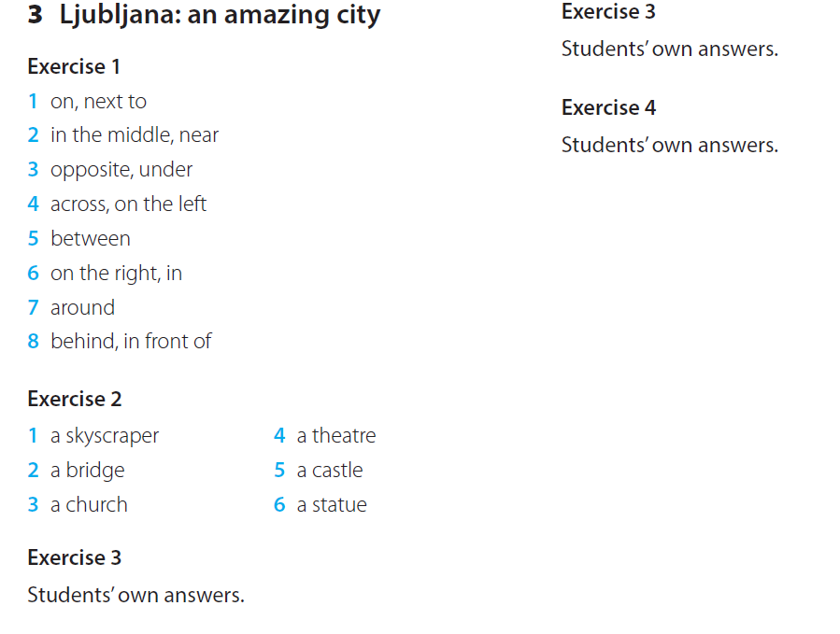Click the answer "a castle"

(x=330, y=471)
